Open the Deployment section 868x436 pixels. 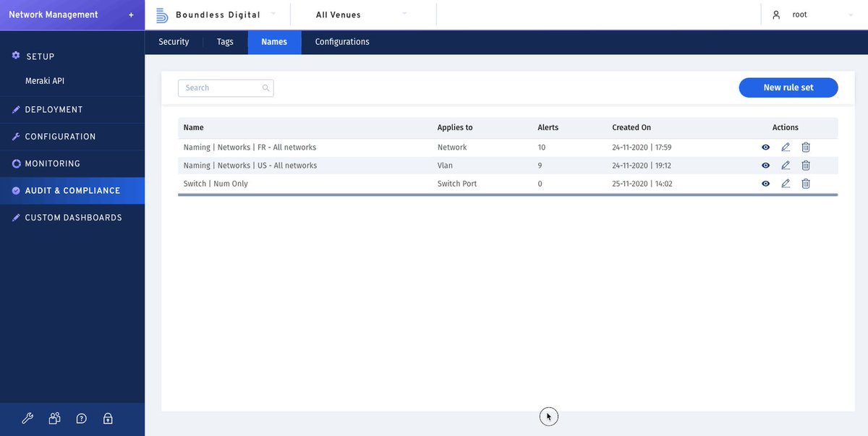pyautogui.click(x=72, y=109)
